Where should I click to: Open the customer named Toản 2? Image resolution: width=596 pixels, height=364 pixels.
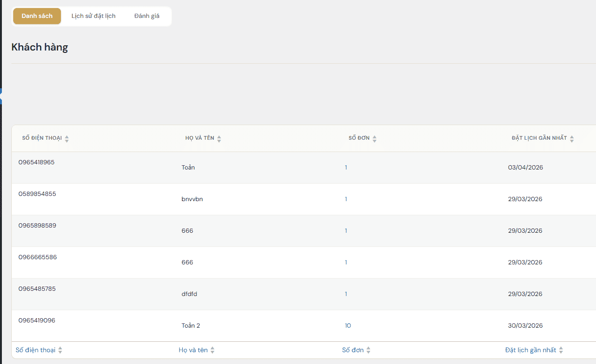[191, 326]
